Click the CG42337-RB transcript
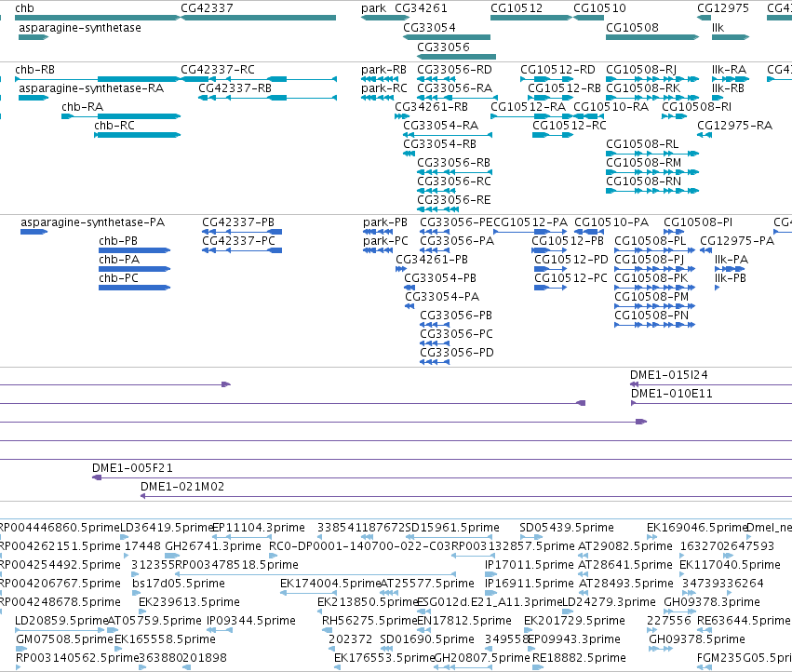Screen dimensions: 792x672 267,98
